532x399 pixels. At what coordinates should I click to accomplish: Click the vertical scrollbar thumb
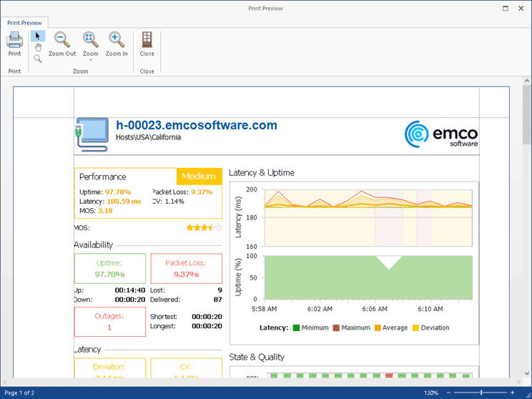pos(526,114)
